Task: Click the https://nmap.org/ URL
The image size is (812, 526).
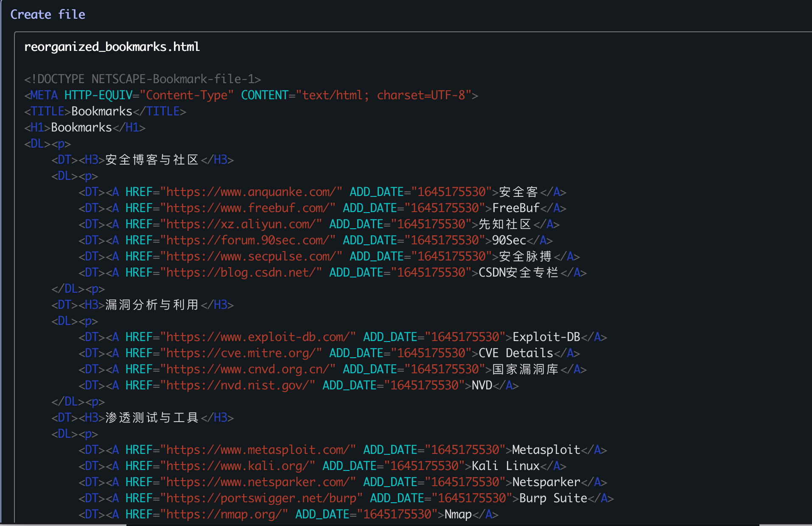Action: tap(224, 514)
